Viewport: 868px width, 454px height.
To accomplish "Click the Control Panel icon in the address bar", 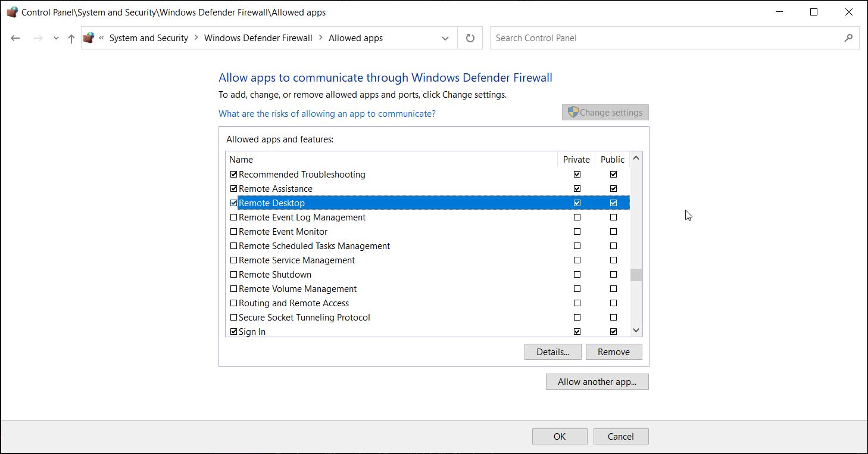I will tap(89, 38).
